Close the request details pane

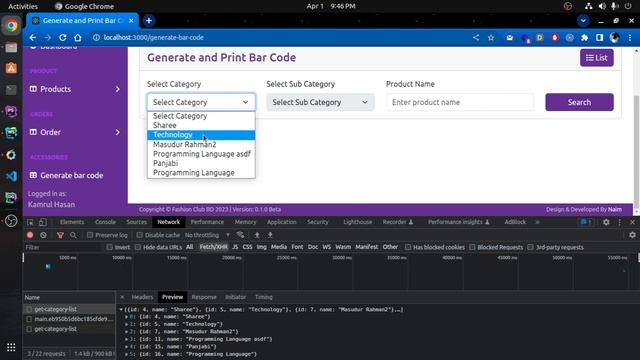click(122, 297)
